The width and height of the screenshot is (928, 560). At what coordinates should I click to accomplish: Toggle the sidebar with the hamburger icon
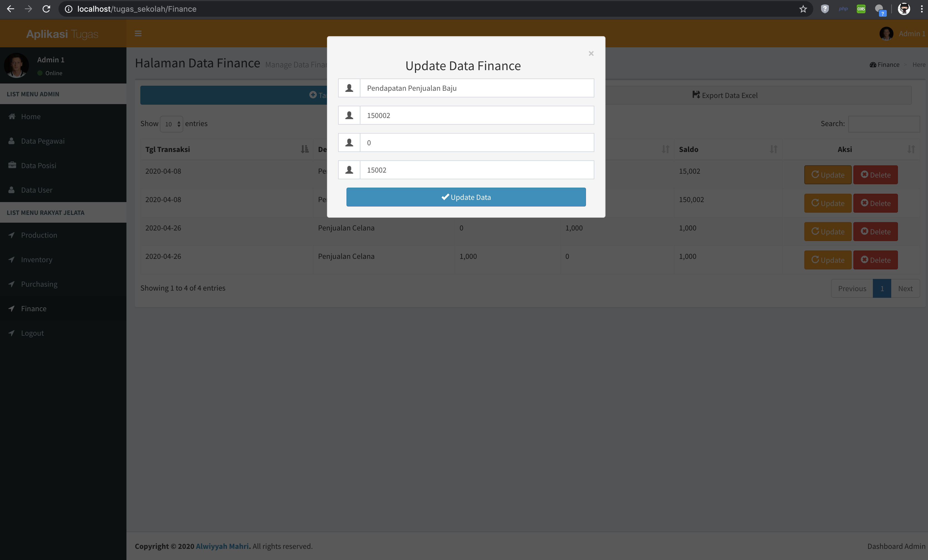point(138,33)
